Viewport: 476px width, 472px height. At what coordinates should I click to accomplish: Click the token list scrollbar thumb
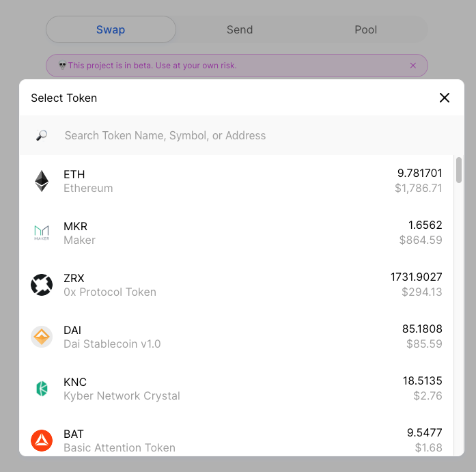(x=459, y=169)
